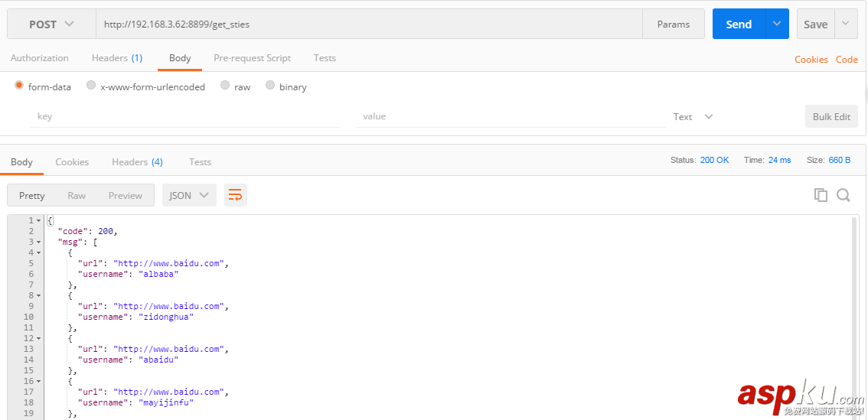Change the JSON response format dropdown
Viewport: 868px width, 420px height.
pos(188,195)
